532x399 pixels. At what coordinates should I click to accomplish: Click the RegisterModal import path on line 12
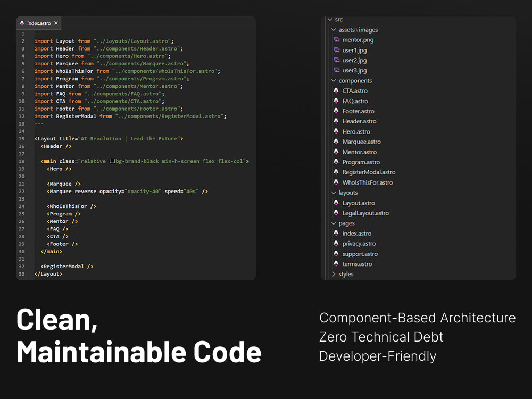point(170,116)
